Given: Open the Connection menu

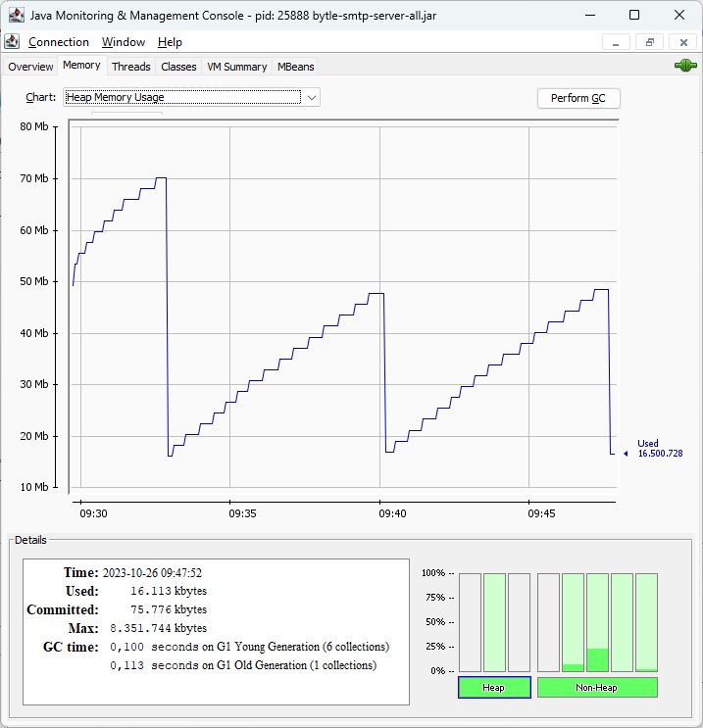Looking at the screenshot, I should pos(58,42).
